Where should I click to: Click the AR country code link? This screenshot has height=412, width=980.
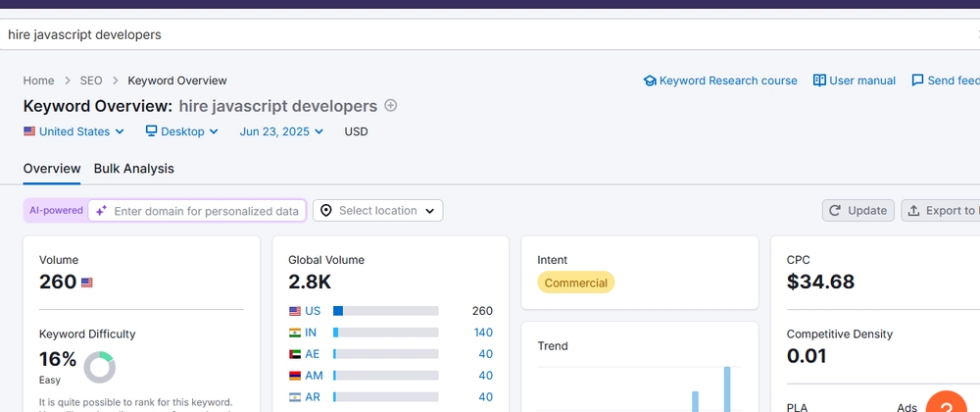click(x=313, y=397)
